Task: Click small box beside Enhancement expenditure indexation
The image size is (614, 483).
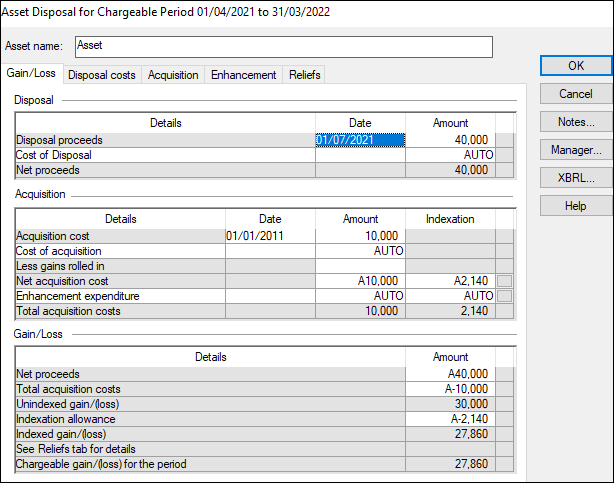Action: (505, 296)
